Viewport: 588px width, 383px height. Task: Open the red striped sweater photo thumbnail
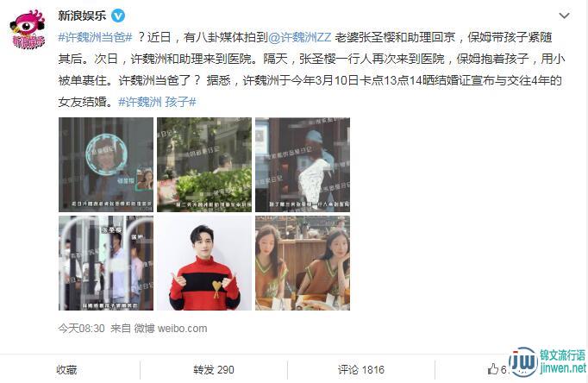pos(204,263)
